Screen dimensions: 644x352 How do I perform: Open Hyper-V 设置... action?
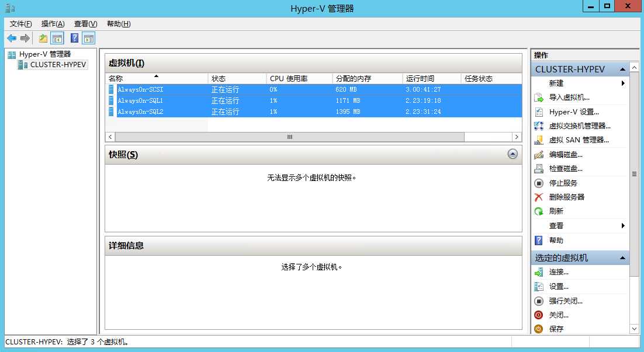pyautogui.click(x=574, y=112)
